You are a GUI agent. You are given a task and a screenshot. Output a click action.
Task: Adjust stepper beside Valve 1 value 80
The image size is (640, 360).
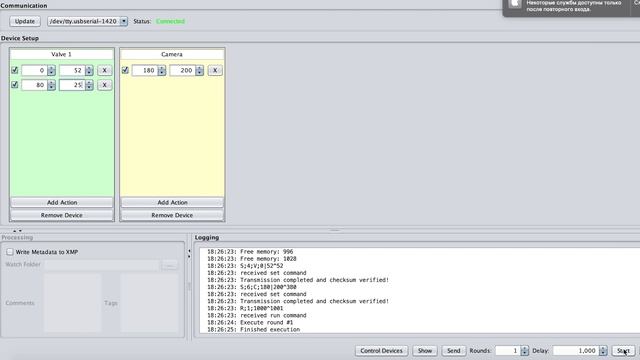pos(51,85)
